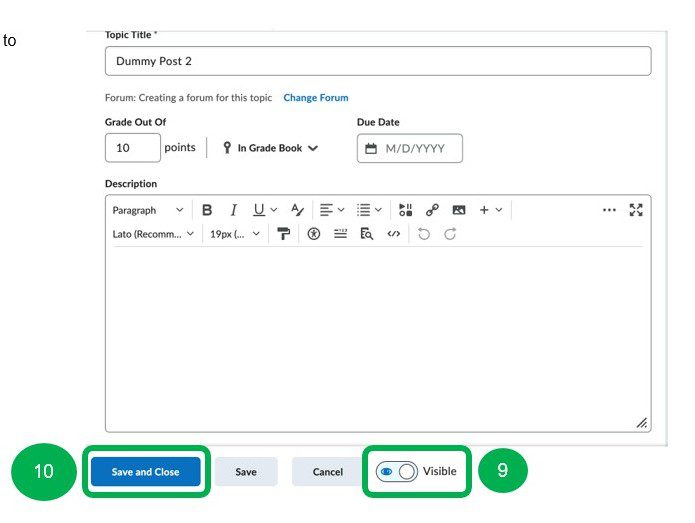This screenshot has width=695, height=523.
Task: Select the format painter tool
Action: click(x=284, y=234)
